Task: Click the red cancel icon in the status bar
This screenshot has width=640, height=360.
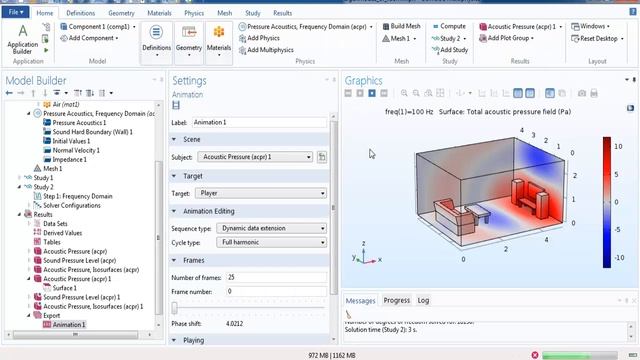Action: [535, 355]
